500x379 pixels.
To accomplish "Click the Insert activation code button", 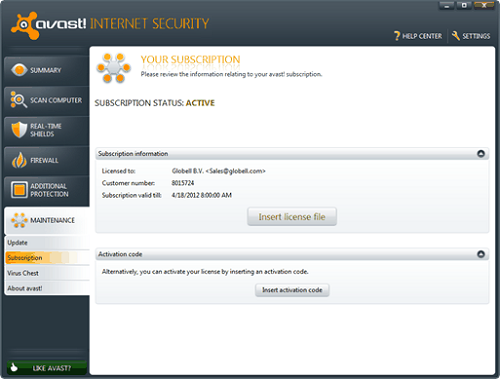I will (x=292, y=290).
